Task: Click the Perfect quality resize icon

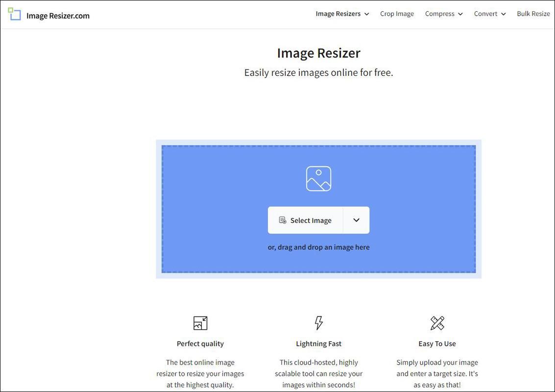Action: tap(200, 323)
